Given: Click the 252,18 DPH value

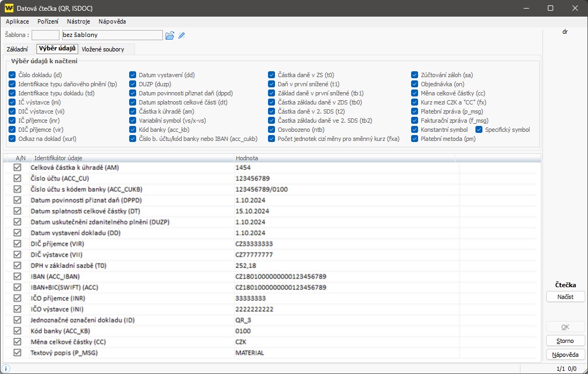Looking at the screenshot, I should point(245,265).
